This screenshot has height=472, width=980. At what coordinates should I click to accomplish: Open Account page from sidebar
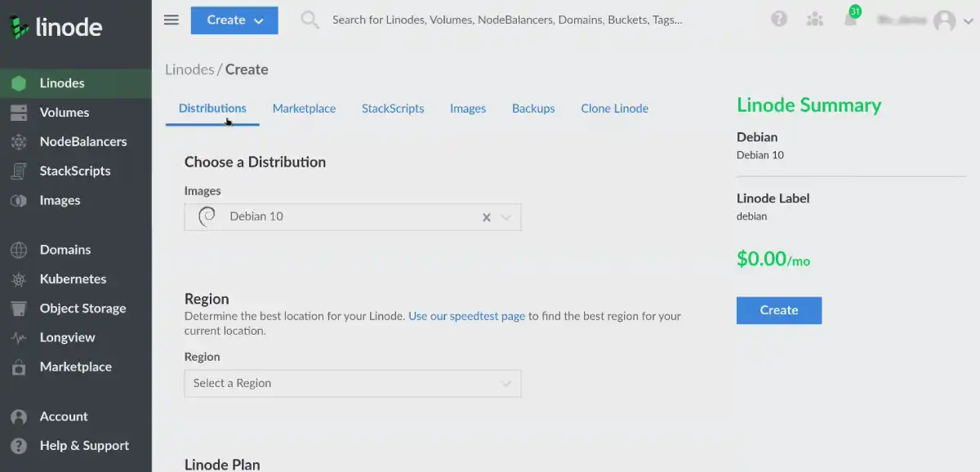click(x=76, y=416)
